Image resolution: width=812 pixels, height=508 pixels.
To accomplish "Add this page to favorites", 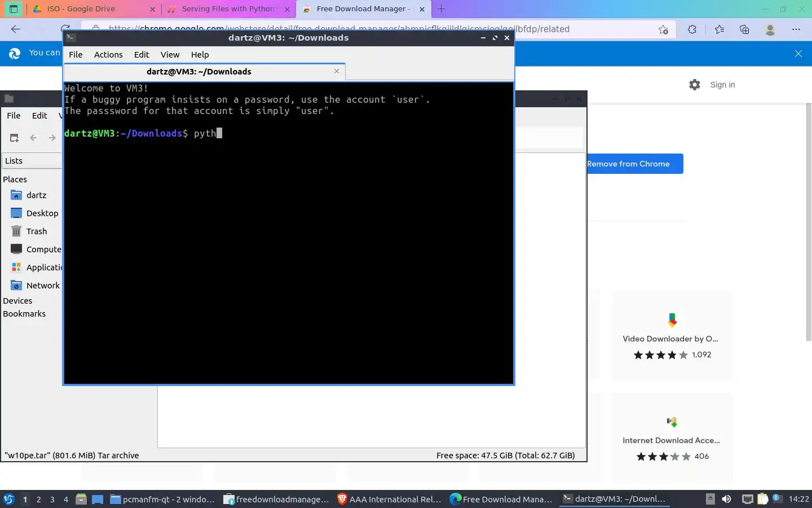I will tap(664, 29).
